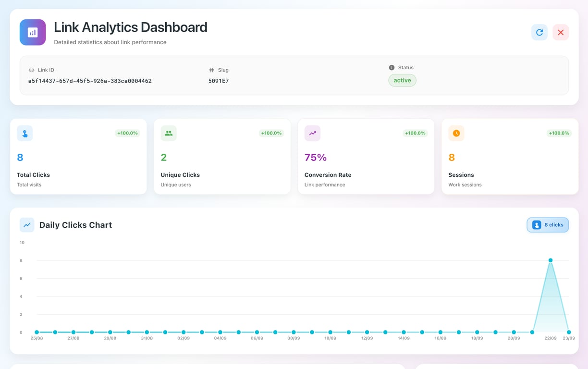Select the Link ID value text
Image resolution: width=588 pixels, height=369 pixels.
[90, 81]
